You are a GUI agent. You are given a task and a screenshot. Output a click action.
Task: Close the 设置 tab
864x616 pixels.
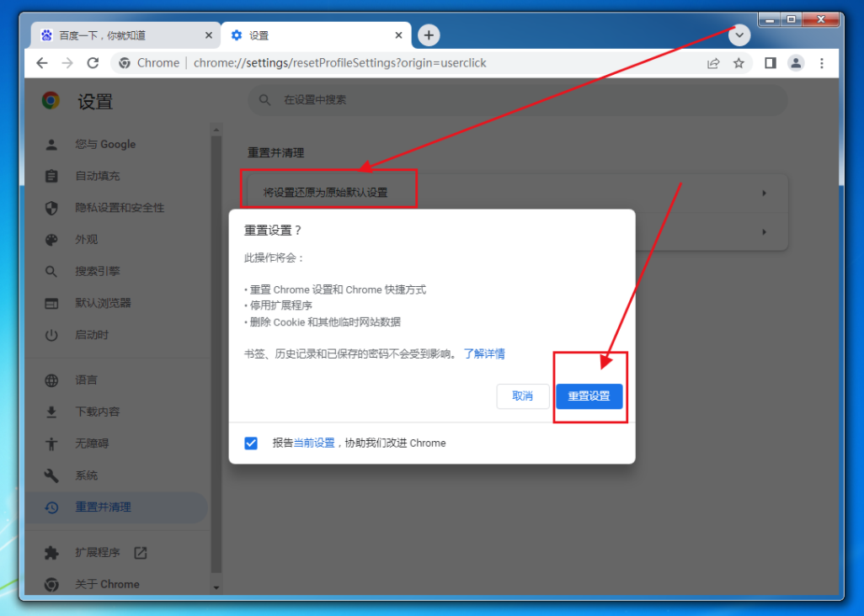399,35
